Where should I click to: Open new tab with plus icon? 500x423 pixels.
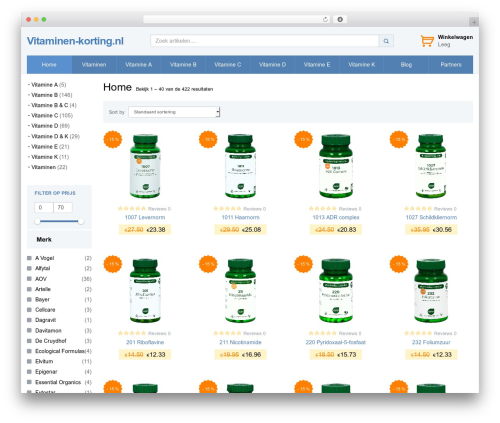(x=474, y=22)
